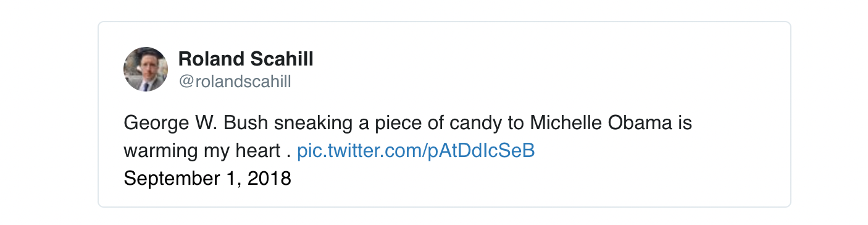Click the surname "Scahill" in bold header
This screenshot has width=868, height=225.
[x=281, y=59]
